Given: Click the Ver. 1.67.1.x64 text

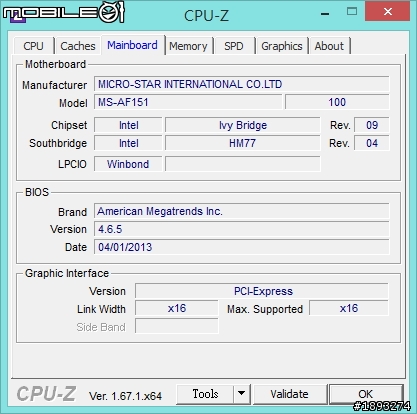Looking at the screenshot, I should (x=125, y=396).
